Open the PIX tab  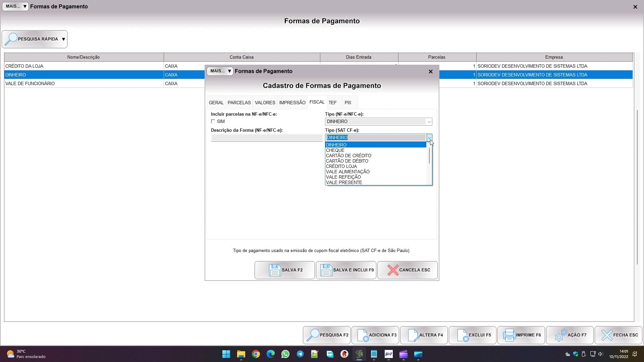(348, 103)
